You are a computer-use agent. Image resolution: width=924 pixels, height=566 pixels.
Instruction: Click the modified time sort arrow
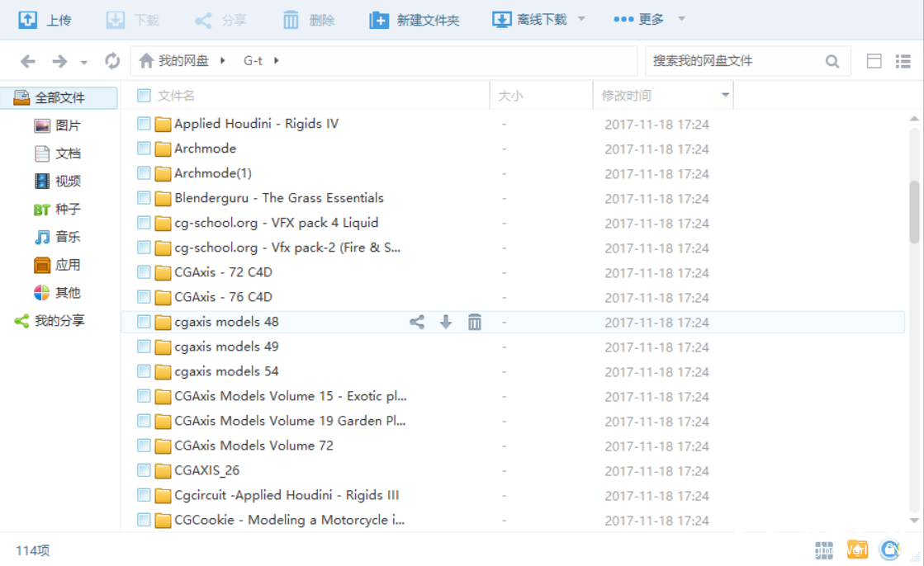coord(726,95)
